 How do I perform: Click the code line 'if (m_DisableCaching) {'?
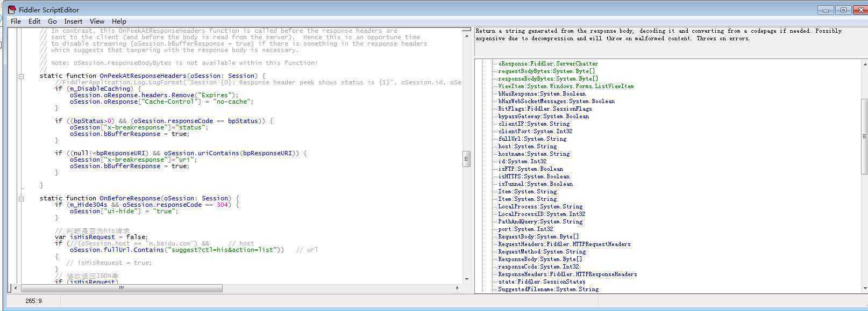[x=97, y=89]
